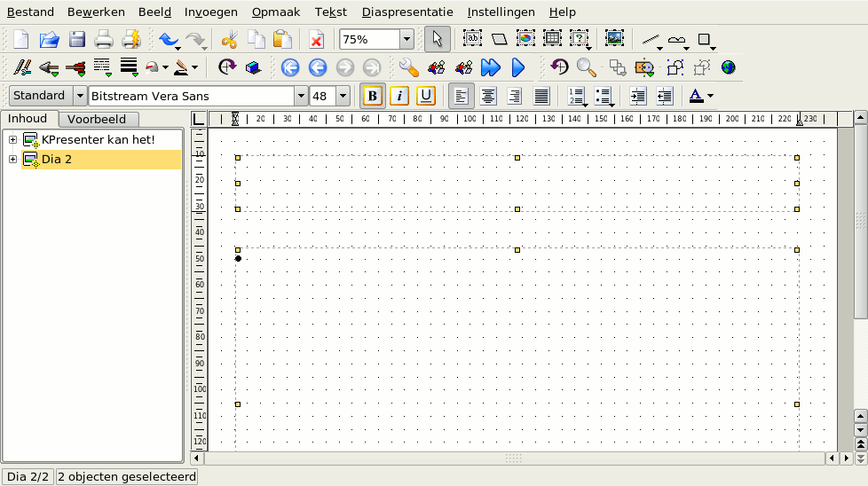Click the scissors cut icon
The height and width of the screenshot is (486, 868).
[x=229, y=39]
